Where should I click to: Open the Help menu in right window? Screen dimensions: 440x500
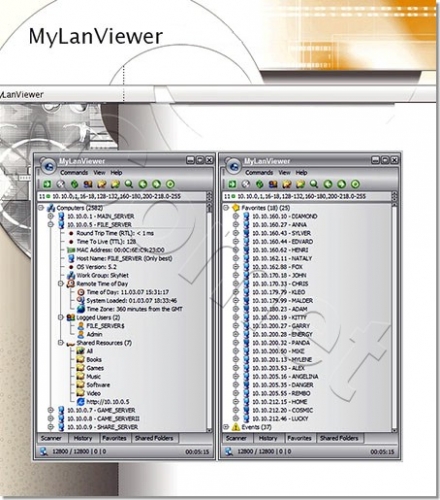301,172
